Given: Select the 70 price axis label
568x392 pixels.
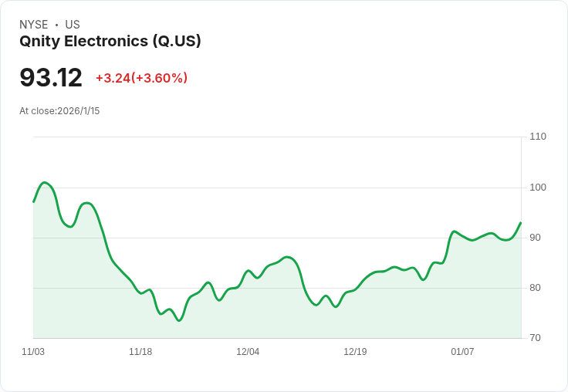Looking at the screenshot, I should click(536, 338).
